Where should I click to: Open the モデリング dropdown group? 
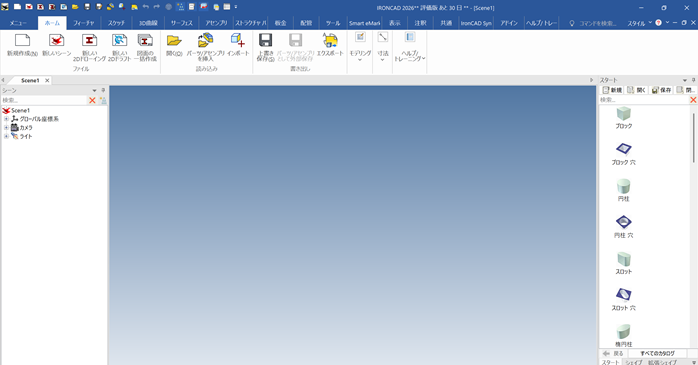coord(360,47)
